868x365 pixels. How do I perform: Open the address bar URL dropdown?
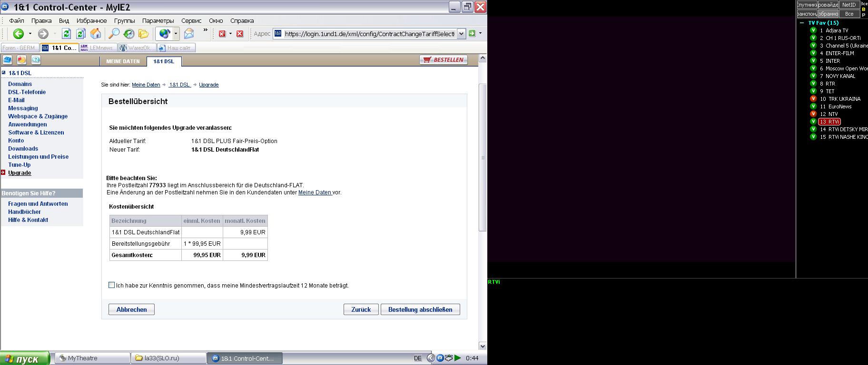coord(461,34)
